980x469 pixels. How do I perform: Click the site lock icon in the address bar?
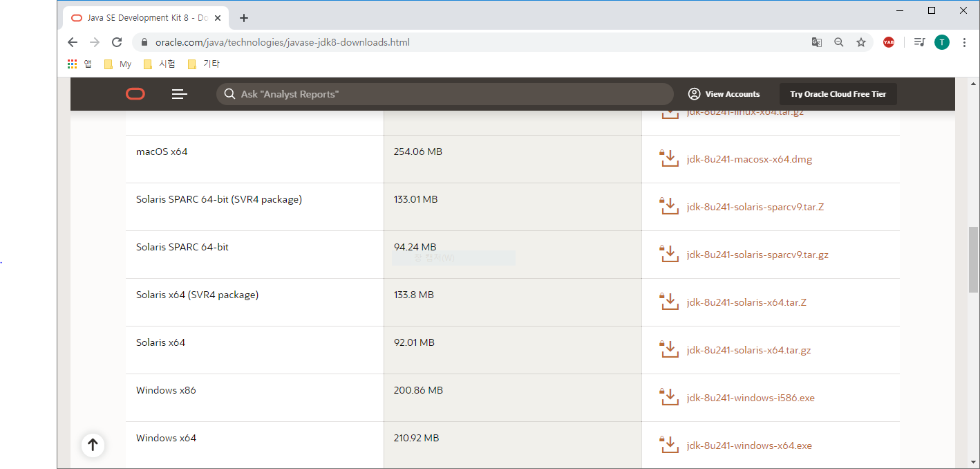[x=144, y=42]
